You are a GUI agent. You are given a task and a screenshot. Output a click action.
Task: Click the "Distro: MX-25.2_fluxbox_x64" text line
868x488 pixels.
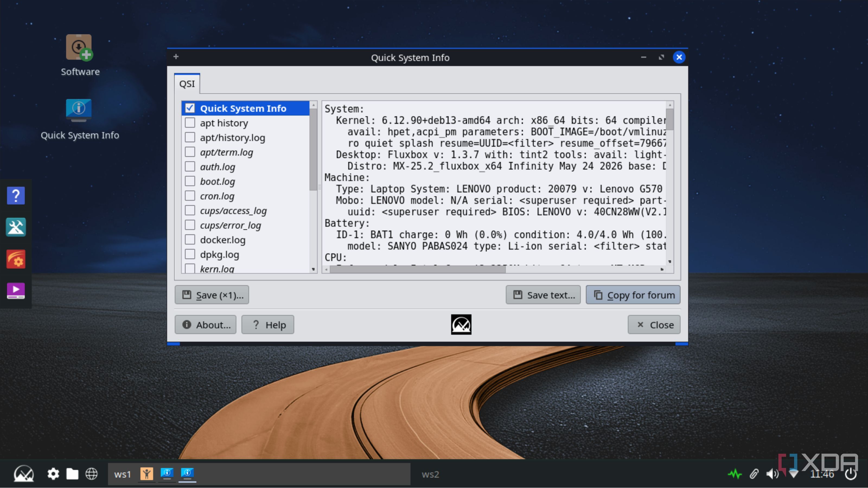tap(506, 166)
